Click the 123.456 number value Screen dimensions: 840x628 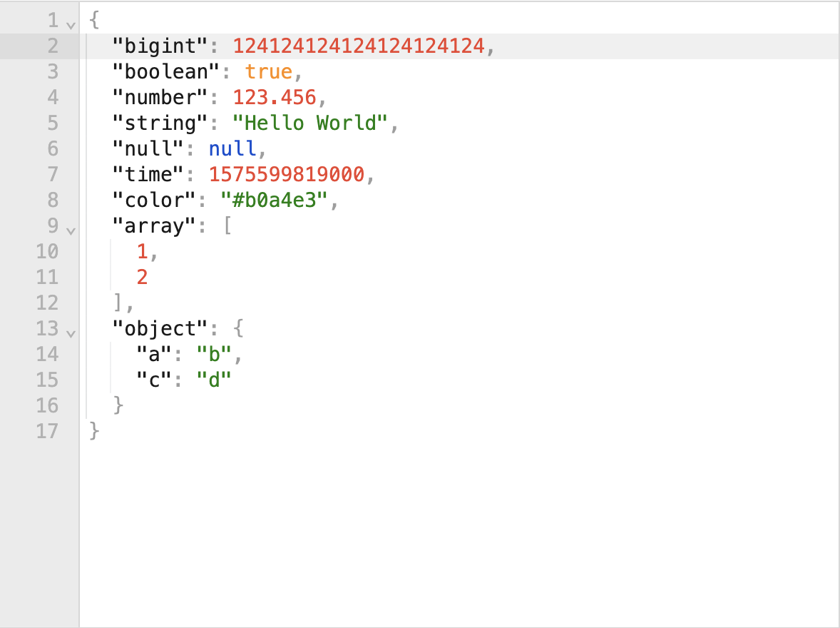coord(275,98)
